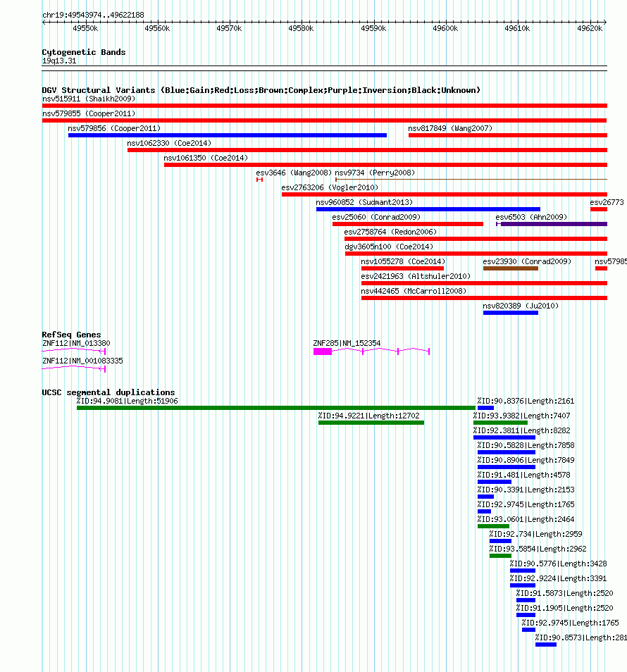Open variant nsv515911 (Shaikh2009) label
This screenshot has width=627, height=672.
89,99
